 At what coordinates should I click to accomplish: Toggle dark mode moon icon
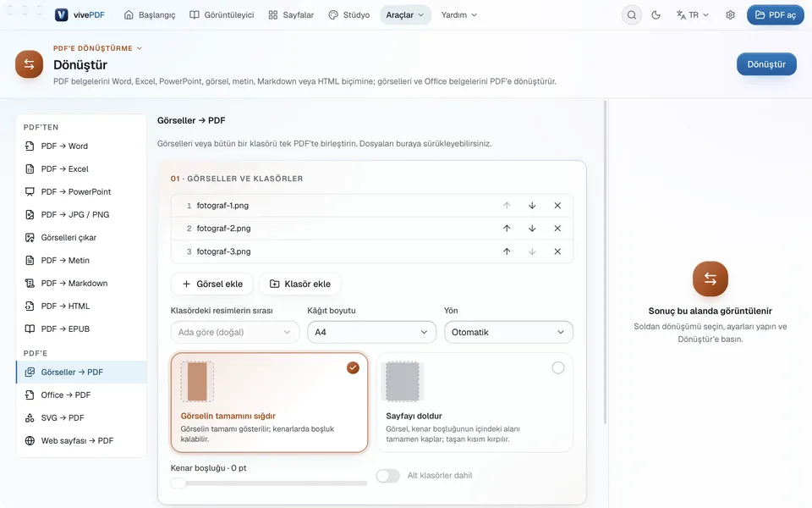(656, 15)
